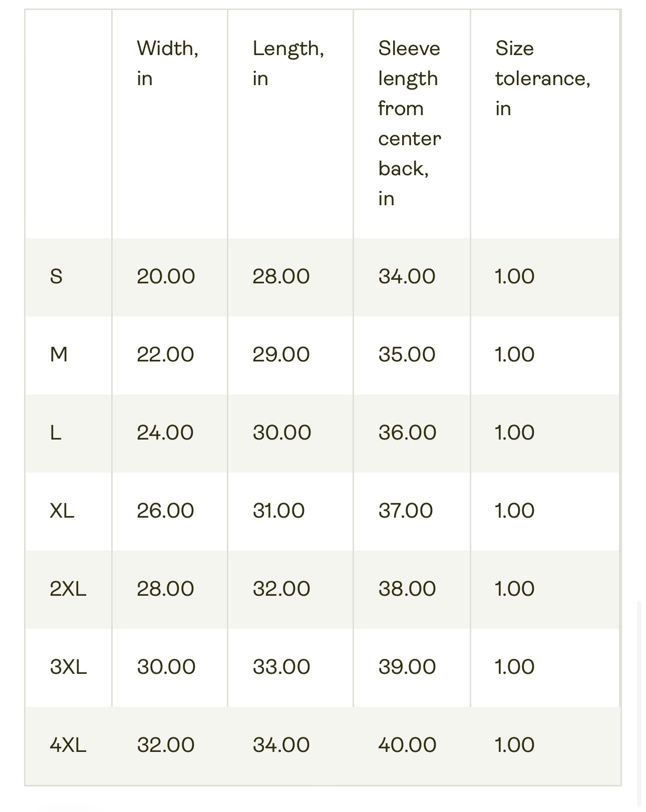Click the 38.00 sleeve length for 2XL
Screen dimensions: 646x812
click(x=407, y=589)
